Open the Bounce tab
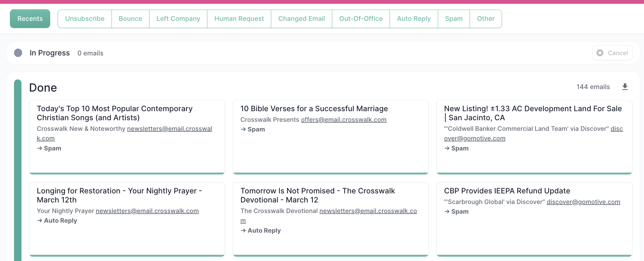 point(130,19)
